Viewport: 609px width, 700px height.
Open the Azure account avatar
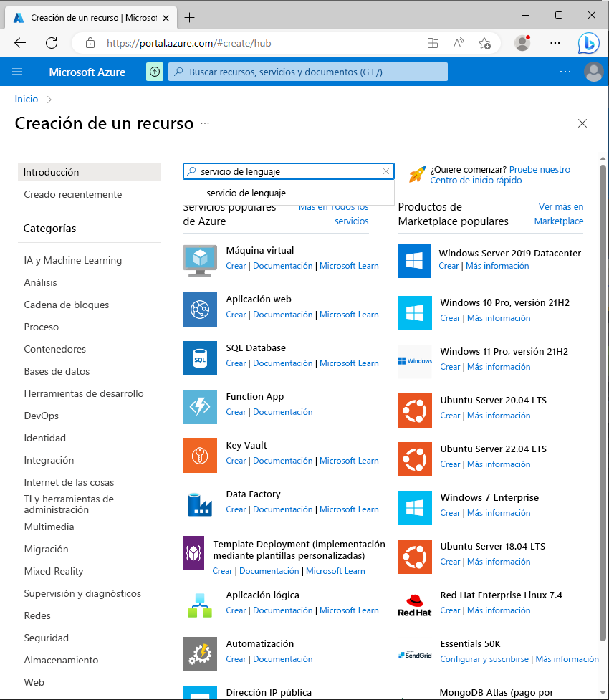pyautogui.click(x=593, y=72)
